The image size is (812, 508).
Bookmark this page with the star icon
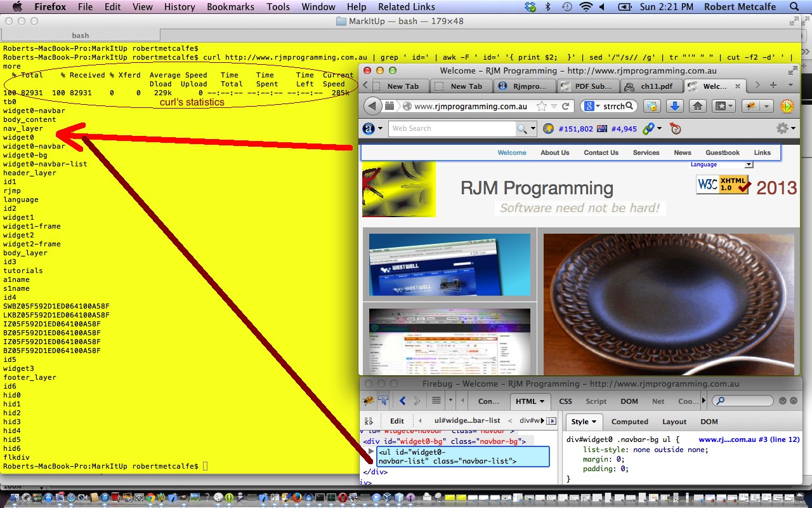point(541,106)
